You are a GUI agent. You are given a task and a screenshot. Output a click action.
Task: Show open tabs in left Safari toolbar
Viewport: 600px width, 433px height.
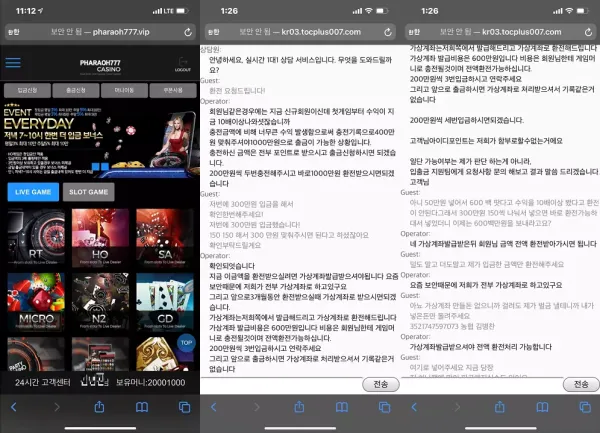(x=184, y=407)
